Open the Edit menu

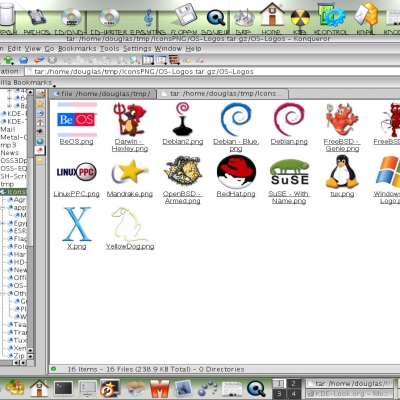point(14,49)
